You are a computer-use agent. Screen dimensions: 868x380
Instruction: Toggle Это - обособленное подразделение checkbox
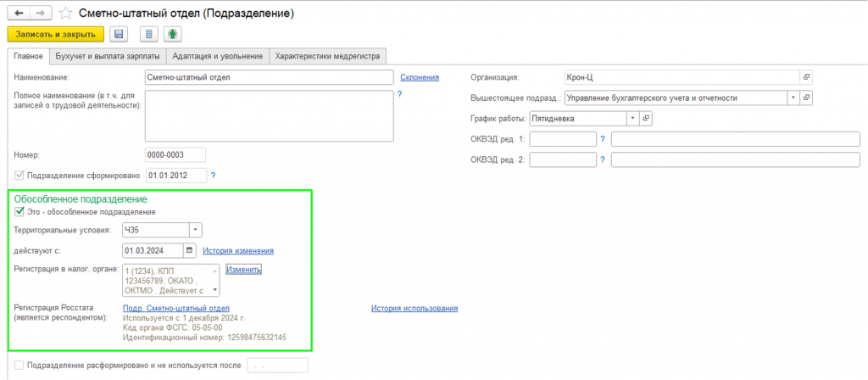coord(19,211)
